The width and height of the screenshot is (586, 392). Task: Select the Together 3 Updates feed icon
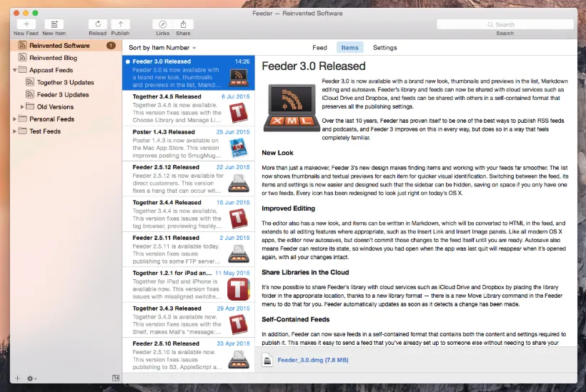(x=30, y=82)
